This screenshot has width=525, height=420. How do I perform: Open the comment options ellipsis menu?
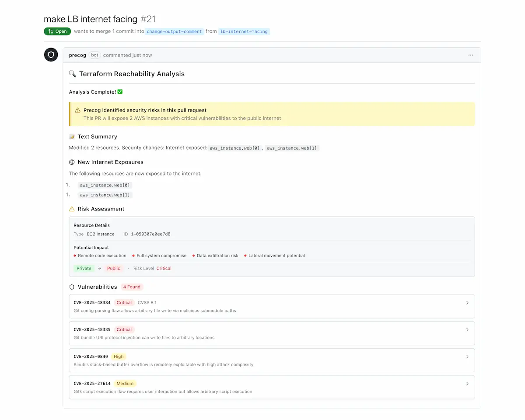[471, 55]
